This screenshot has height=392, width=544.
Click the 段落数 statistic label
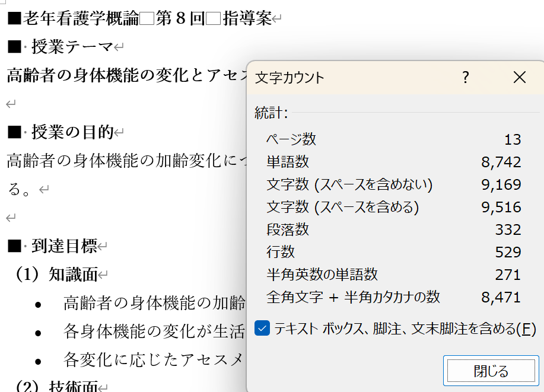tap(288, 230)
